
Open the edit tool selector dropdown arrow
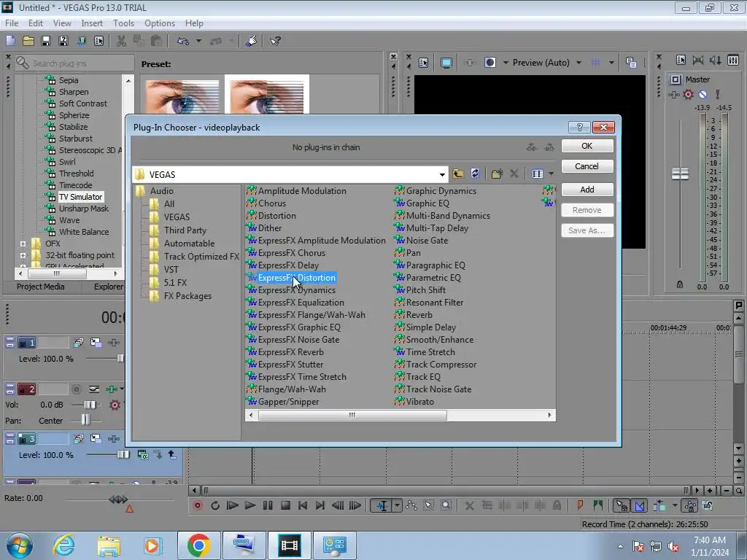397,505
